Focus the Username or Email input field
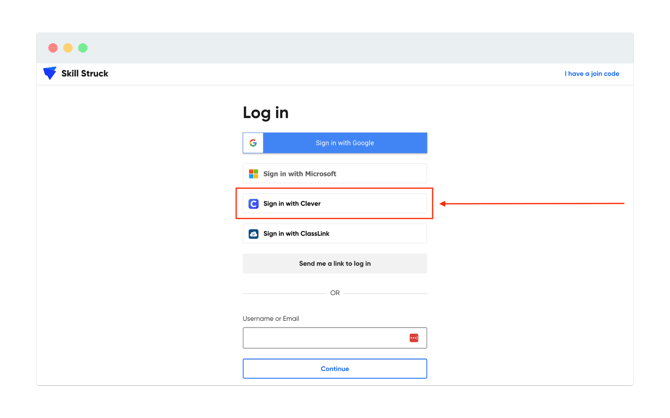 [x=335, y=338]
